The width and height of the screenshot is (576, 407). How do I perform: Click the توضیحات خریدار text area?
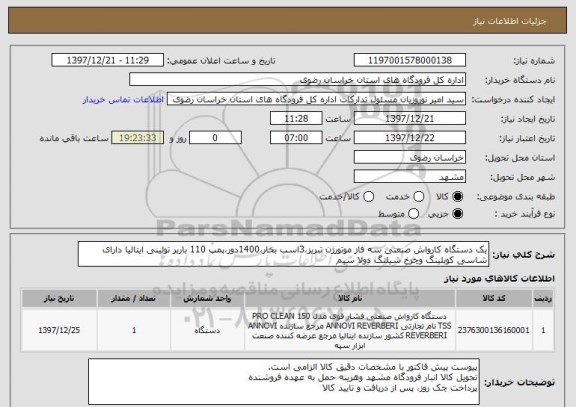pyautogui.click(x=284, y=382)
